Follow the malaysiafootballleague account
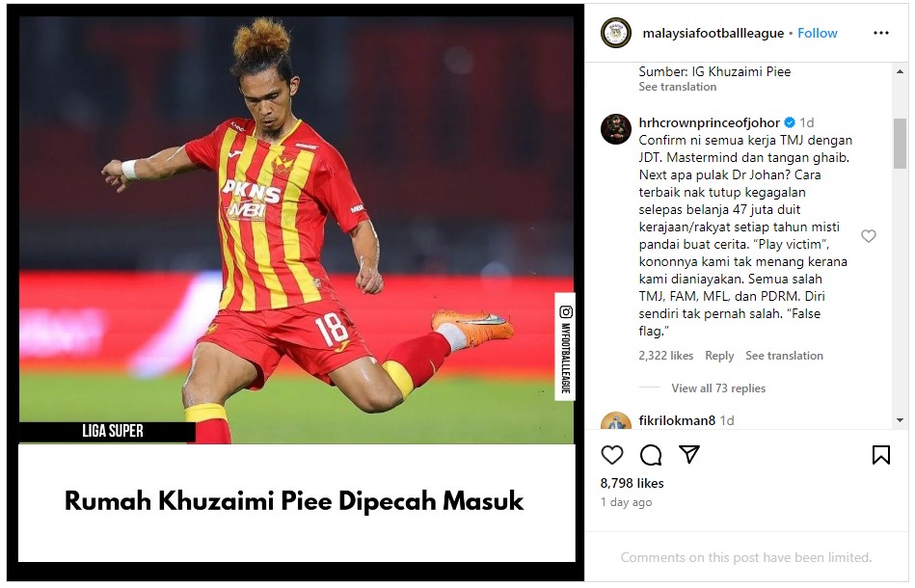This screenshot has width=915, height=588. [x=817, y=33]
